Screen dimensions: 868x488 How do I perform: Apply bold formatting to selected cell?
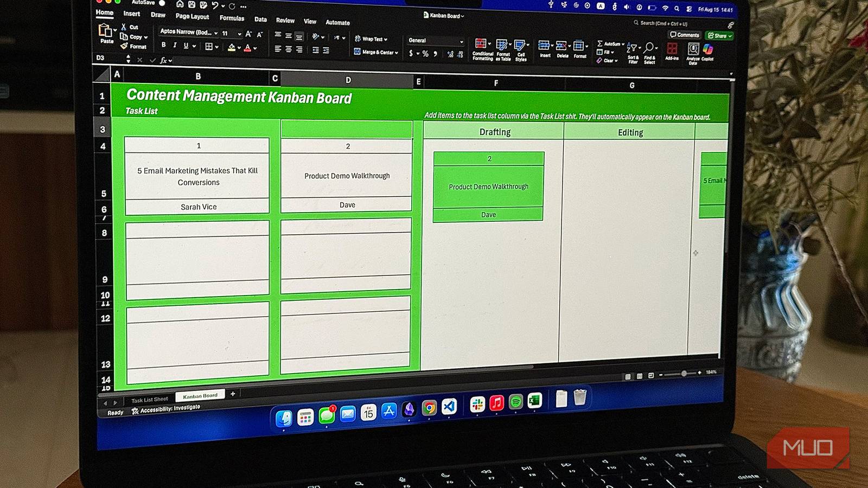(163, 46)
